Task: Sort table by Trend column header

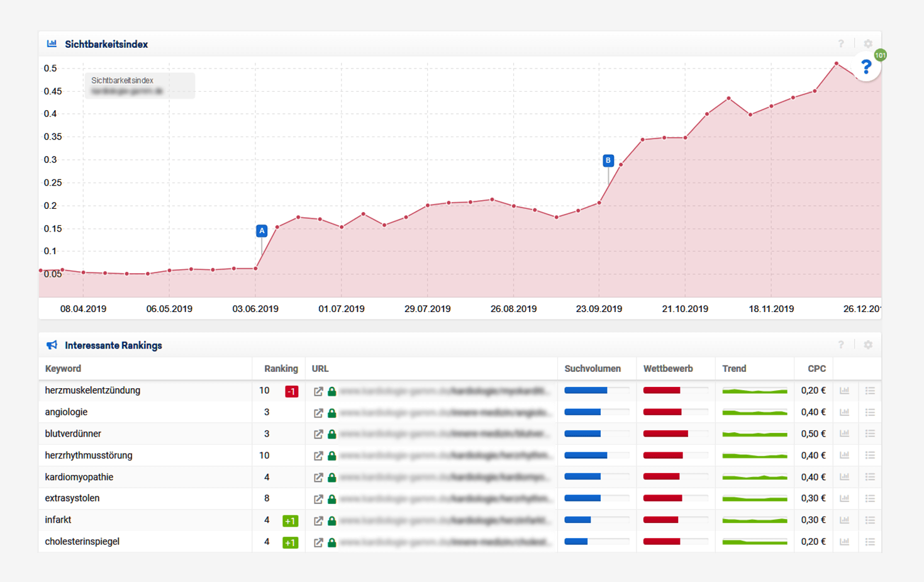Action: pos(734,369)
